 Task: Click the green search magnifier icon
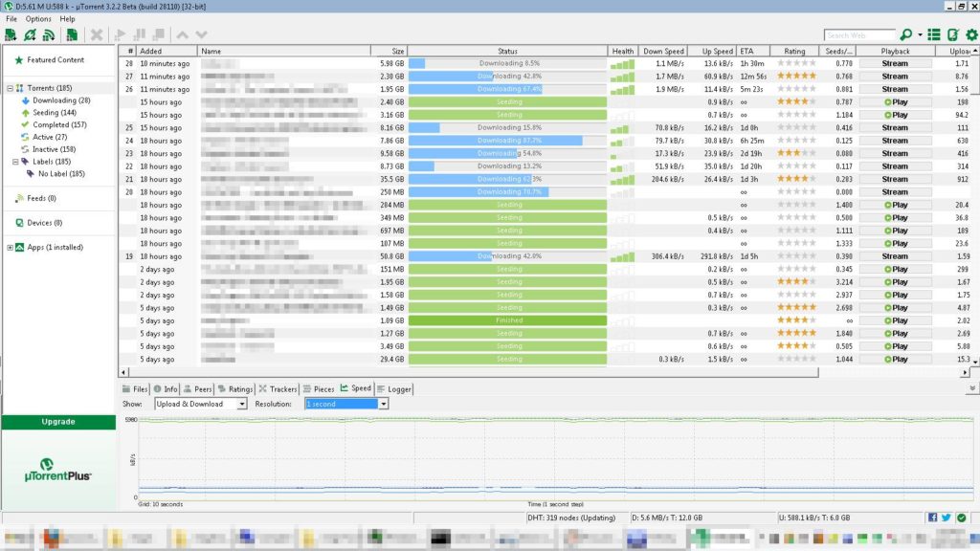click(x=906, y=34)
